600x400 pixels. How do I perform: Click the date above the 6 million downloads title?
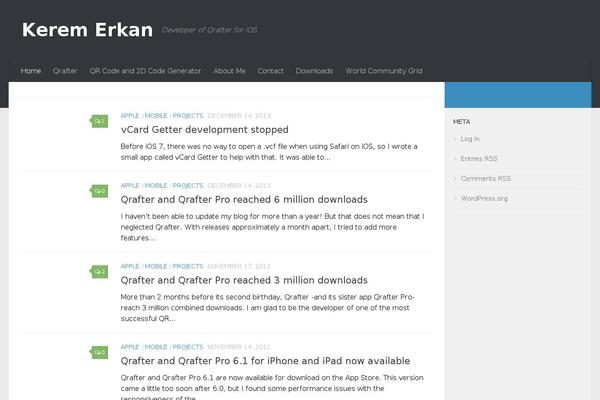239,186
